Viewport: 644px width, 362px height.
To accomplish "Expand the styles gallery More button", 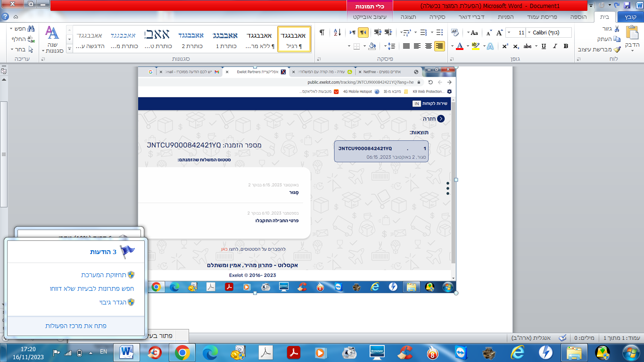I will coord(70,48).
